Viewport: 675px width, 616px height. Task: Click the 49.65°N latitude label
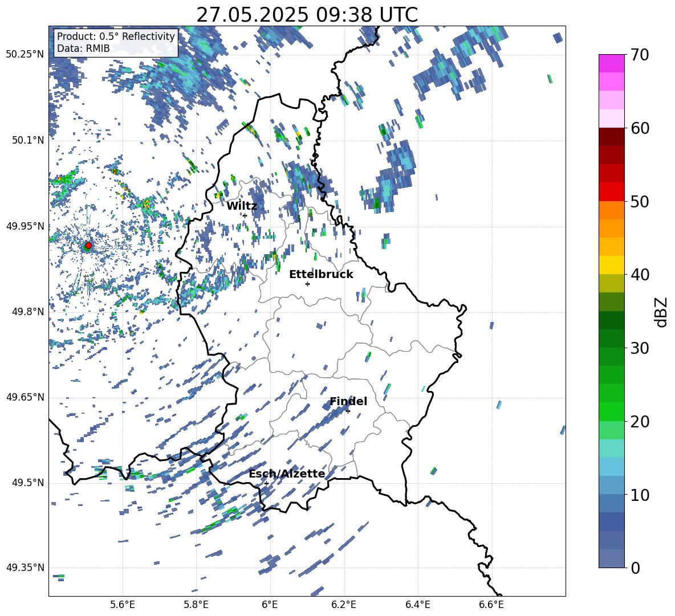click(x=25, y=398)
